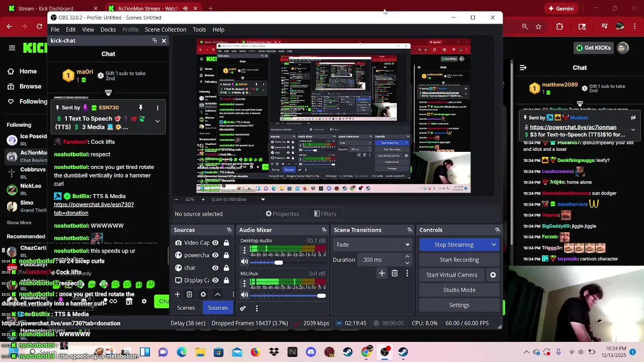
Task: Decrease transition duration stepper
Action: click(x=407, y=263)
